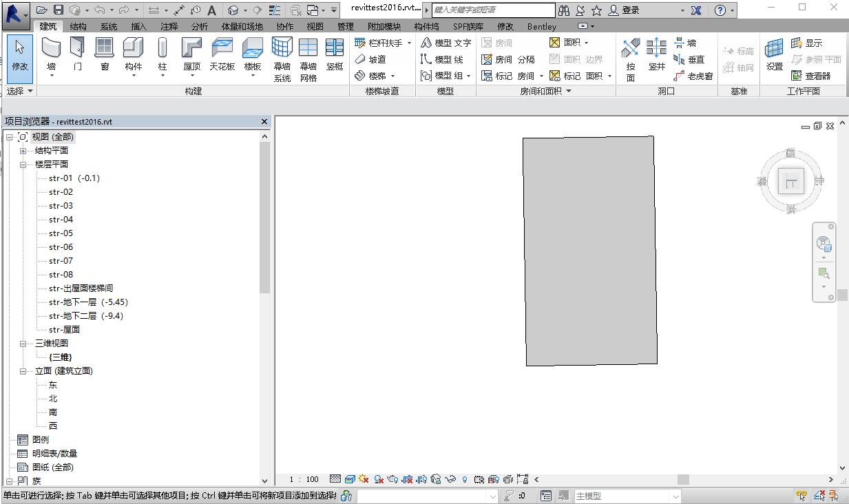The width and height of the screenshot is (849, 504).
Task: Expand the 房间和面积 panel arrow
Action: [569, 91]
